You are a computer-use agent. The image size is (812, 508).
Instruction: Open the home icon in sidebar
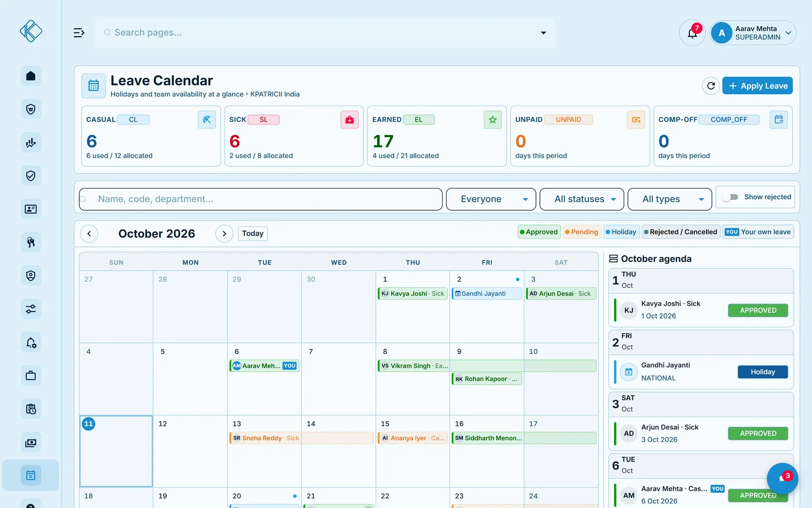point(31,76)
